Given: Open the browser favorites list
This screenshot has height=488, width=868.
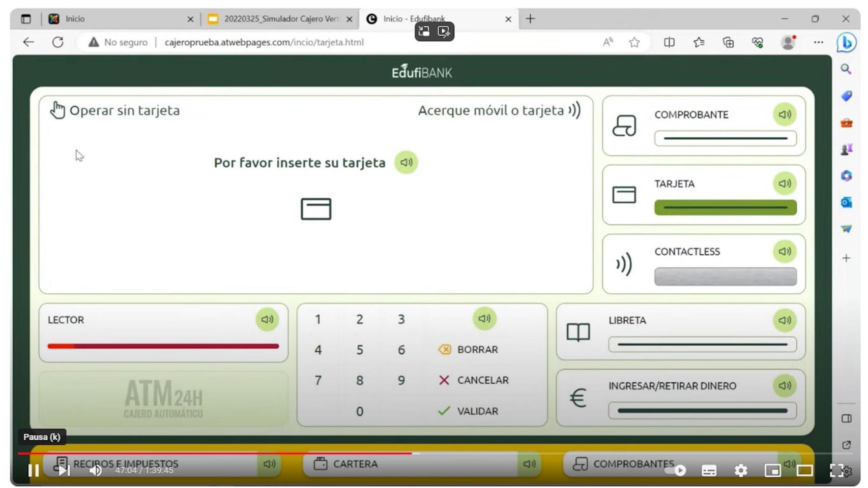Looking at the screenshot, I should pyautogui.click(x=698, y=42).
